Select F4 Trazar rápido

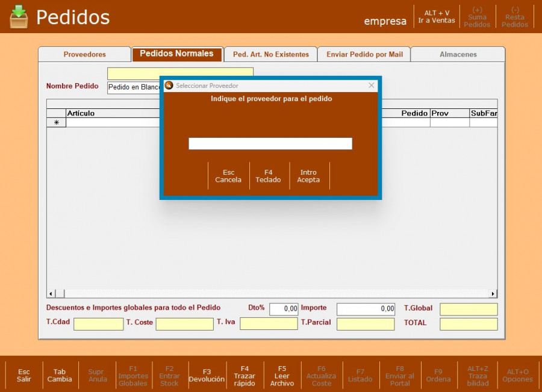click(x=245, y=375)
